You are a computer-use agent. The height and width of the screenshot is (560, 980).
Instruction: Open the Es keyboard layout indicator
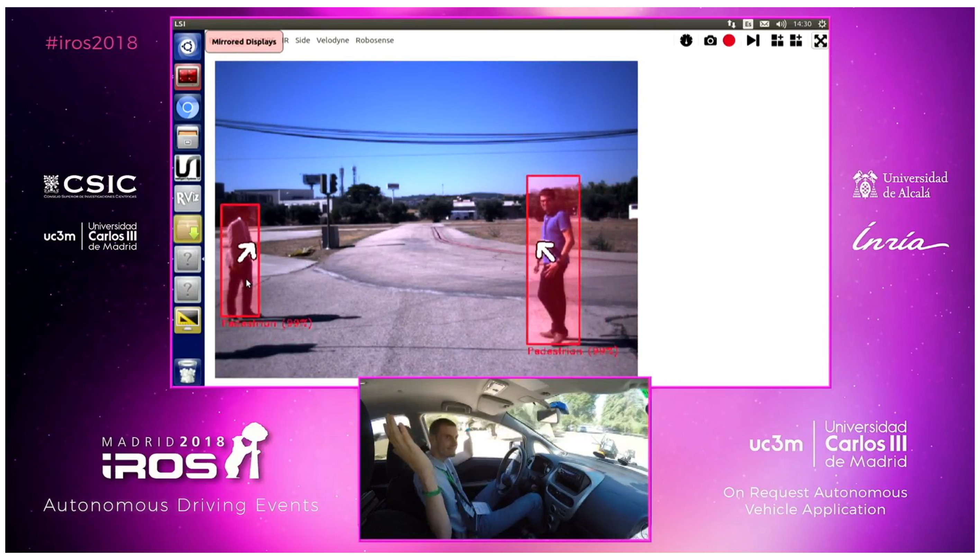(747, 24)
